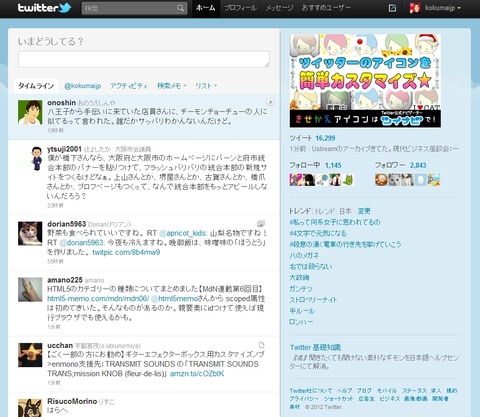480x417 pixels.
Task: Open amzn.to link in ucchan tweet
Action: (x=197, y=374)
